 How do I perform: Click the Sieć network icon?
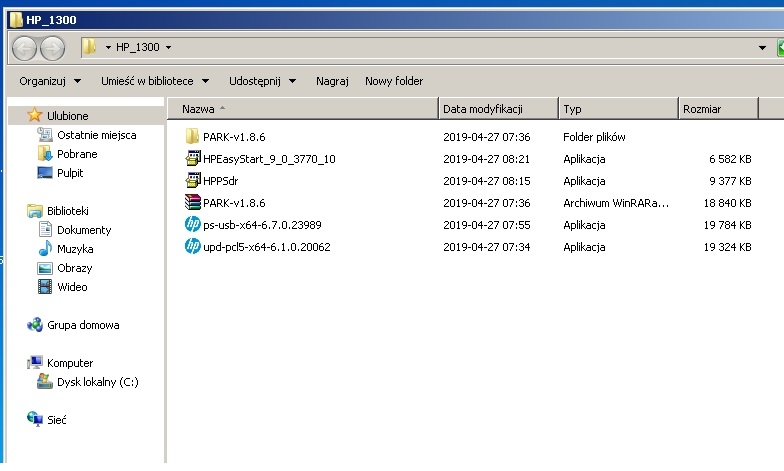click(x=34, y=419)
